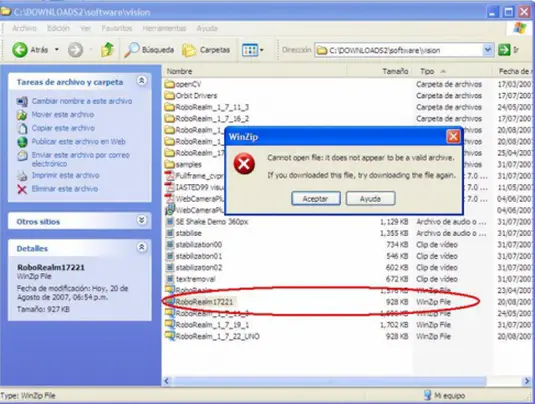Viewport: 535px width, 404px height.
Task: Select the stabilization02 video clip icon
Action: pos(170,268)
